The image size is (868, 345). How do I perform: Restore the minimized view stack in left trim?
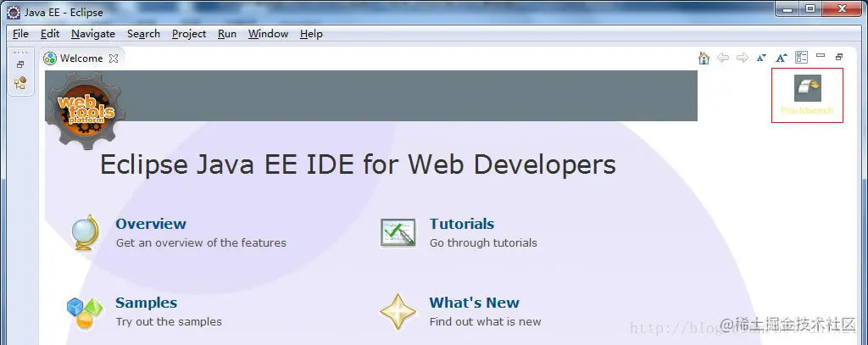pyautogui.click(x=20, y=64)
